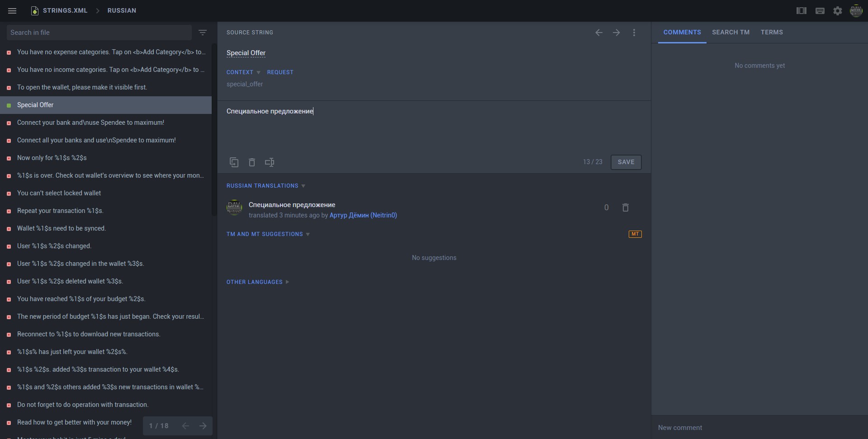Image resolution: width=868 pixels, height=439 pixels.
Task: Delete Артур Дёмин's translation suggestion
Action: click(x=625, y=208)
